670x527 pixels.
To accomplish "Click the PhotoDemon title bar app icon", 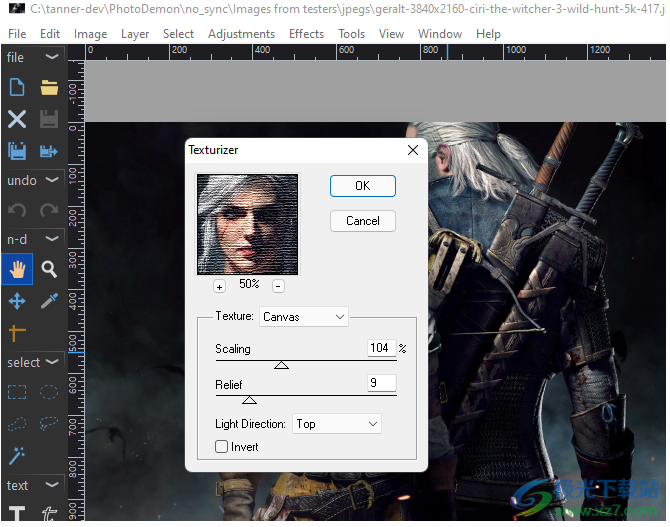I will tap(17, 8).
